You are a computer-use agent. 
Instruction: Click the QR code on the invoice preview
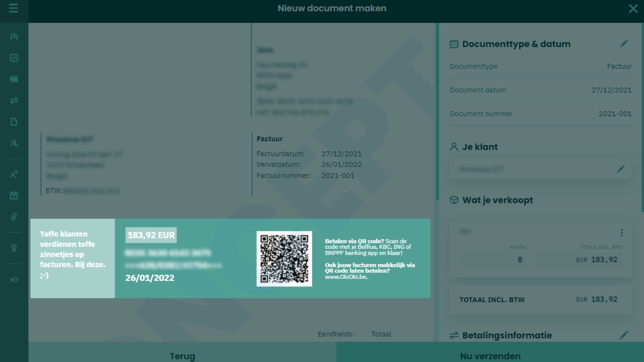(284, 259)
